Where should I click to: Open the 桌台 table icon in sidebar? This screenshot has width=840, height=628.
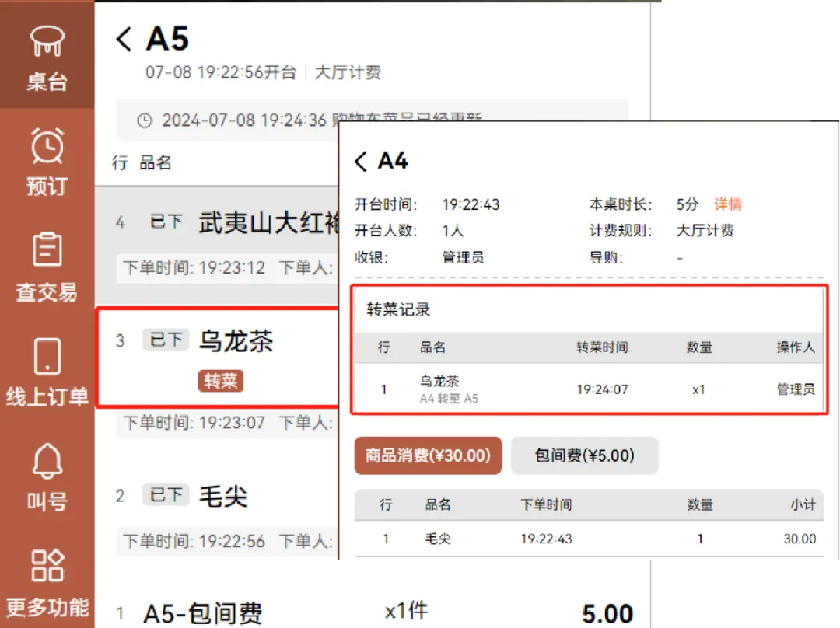pos(47,43)
